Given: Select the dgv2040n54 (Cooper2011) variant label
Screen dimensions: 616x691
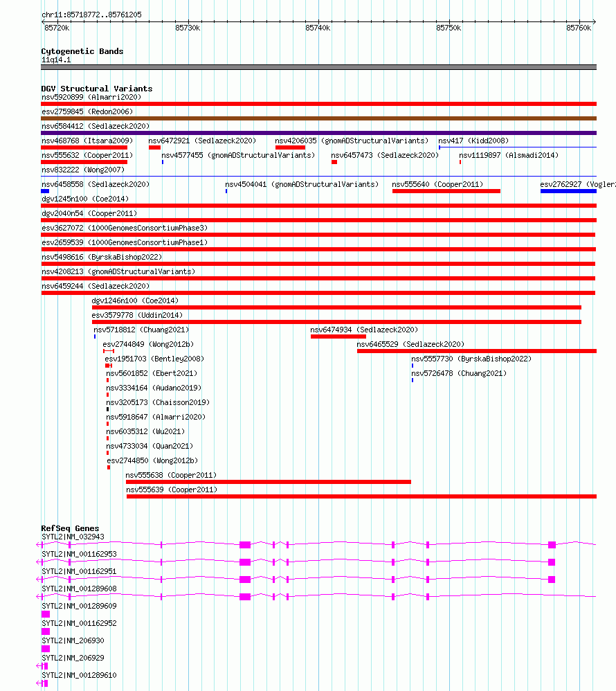Looking at the screenshot, I should click(x=89, y=213).
